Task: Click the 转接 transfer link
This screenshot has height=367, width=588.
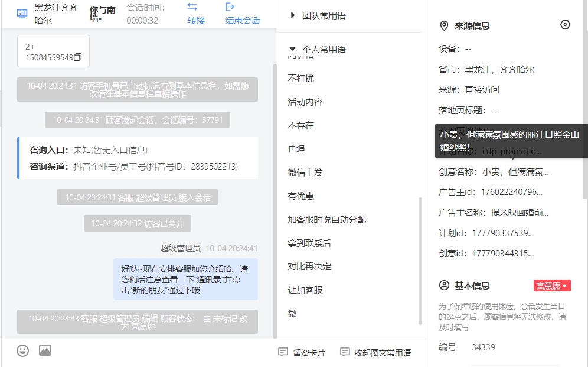Action: pyautogui.click(x=196, y=20)
